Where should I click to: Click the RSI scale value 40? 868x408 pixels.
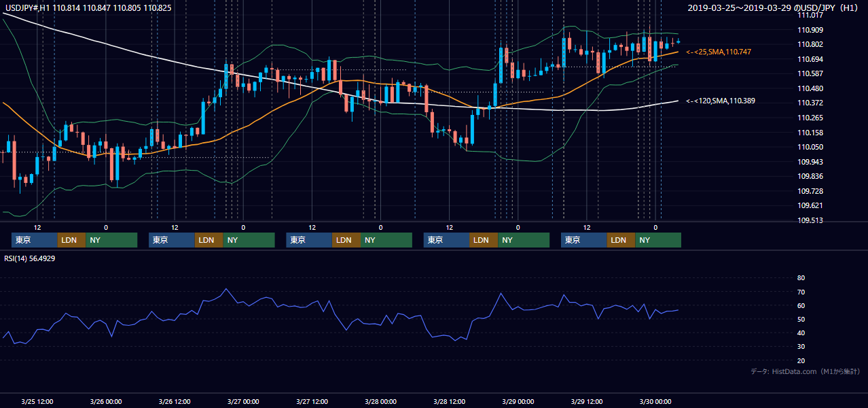(801, 333)
